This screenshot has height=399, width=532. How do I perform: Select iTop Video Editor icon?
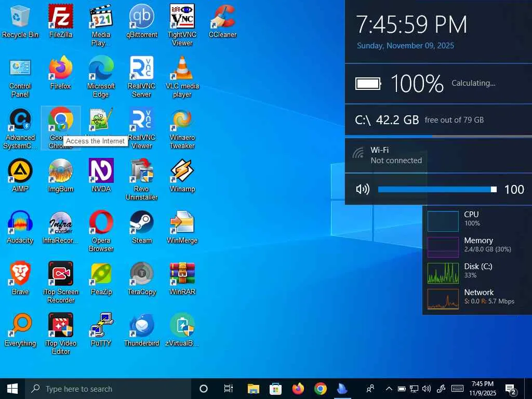[x=61, y=334]
